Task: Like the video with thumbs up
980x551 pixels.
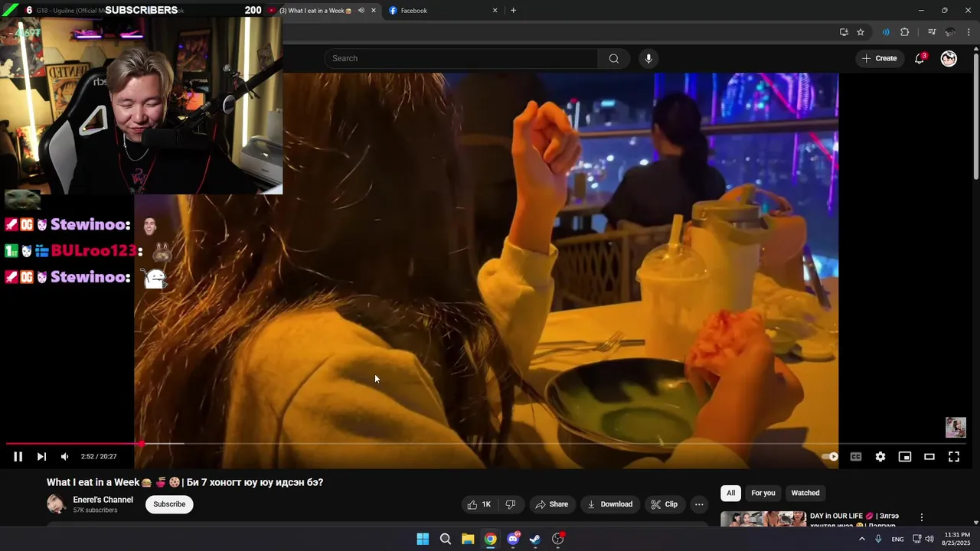Action: pyautogui.click(x=479, y=504)
